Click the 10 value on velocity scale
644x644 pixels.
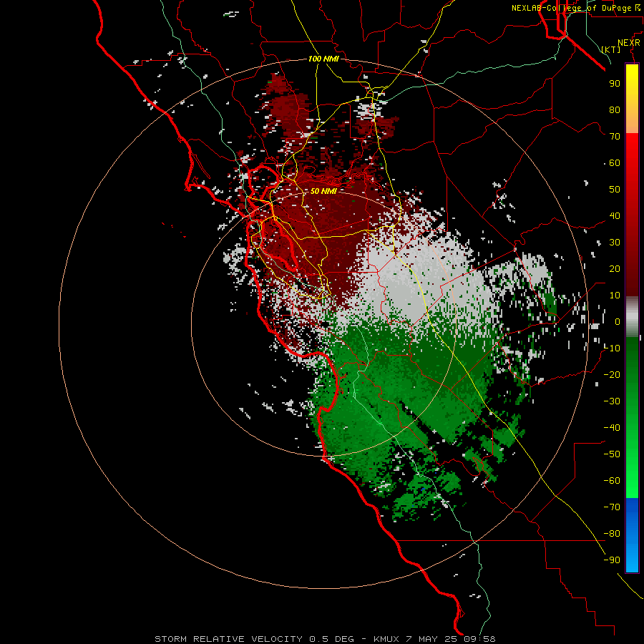(x=615, y=296)
